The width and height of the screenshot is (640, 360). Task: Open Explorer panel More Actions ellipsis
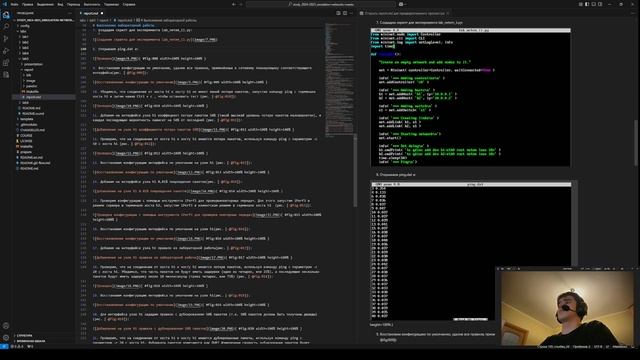(x=70, y=13)
